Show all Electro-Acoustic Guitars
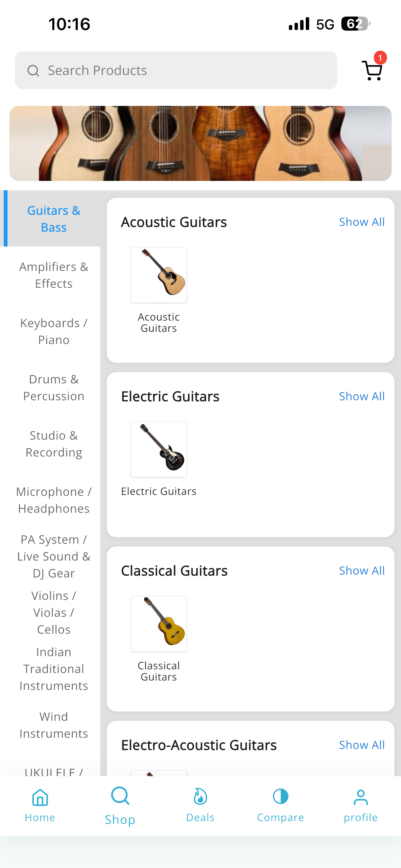This screenshot has width=401, height=868. coord(362,745)
